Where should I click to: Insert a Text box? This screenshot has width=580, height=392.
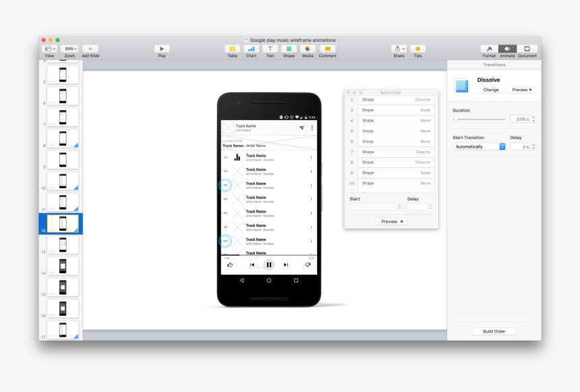270,49
